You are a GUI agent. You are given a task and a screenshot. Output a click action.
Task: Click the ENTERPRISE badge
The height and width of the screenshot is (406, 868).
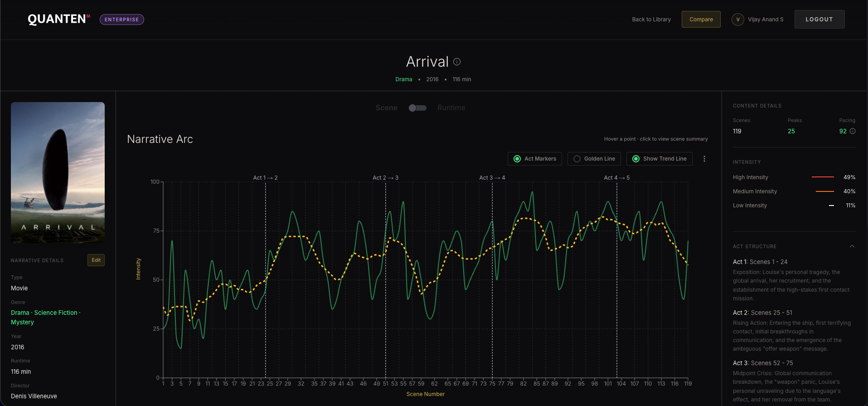(121, 20)
